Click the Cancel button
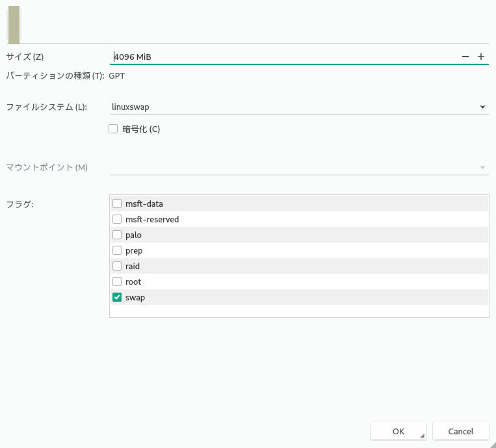This screenshot has width=496, height=448. [x=461, y=431]
